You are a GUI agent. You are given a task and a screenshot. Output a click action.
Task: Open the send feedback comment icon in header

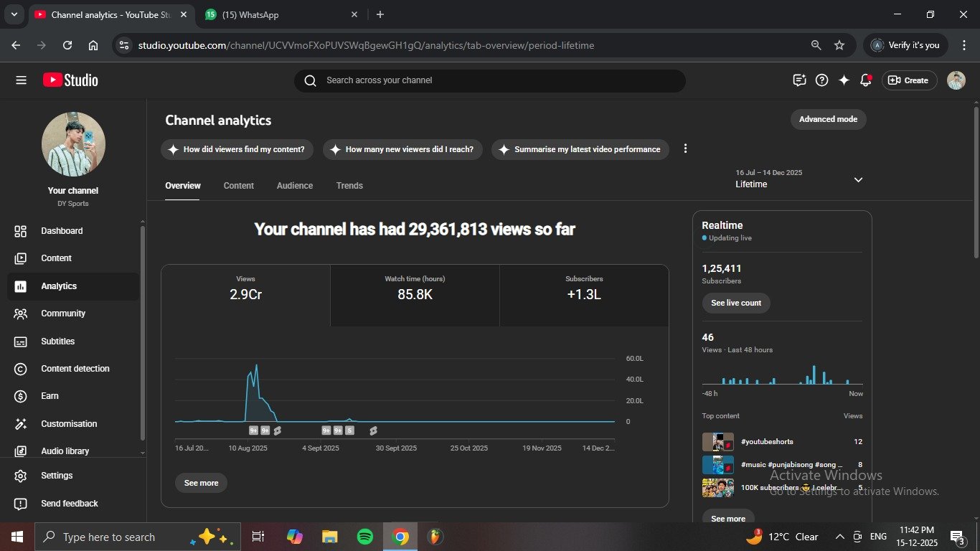[x=799, y=80]
